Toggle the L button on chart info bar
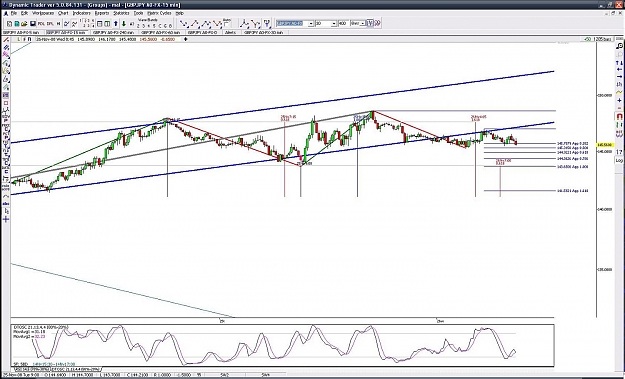 18,39
